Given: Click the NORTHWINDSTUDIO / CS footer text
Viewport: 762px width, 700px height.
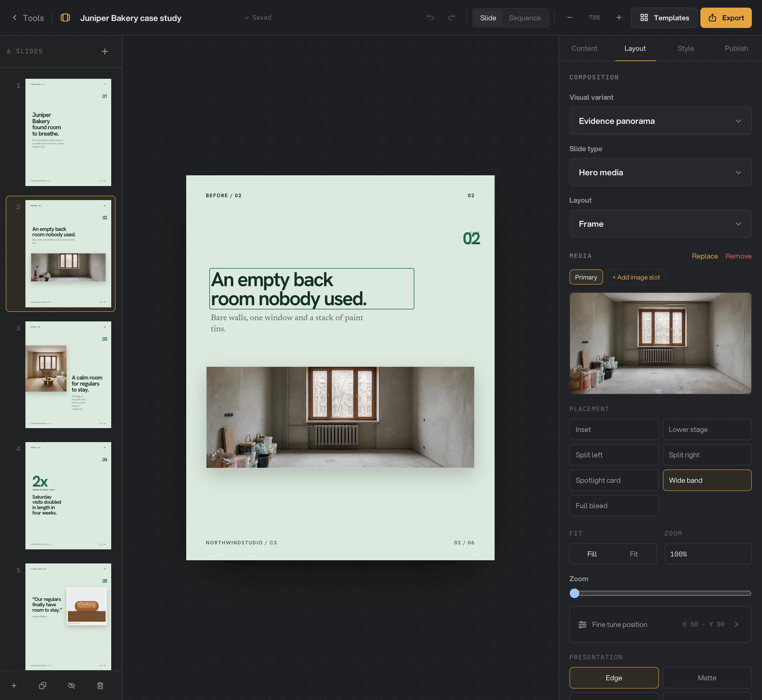Looking at the screenshot, I should click(242, 543).
